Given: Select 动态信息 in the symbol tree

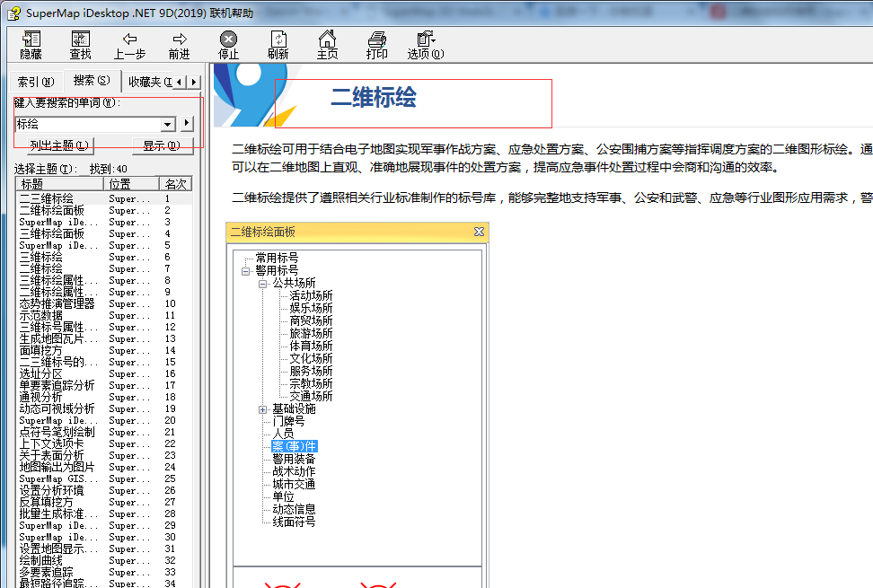Looking at the screenshot, I should click(294, 510).
